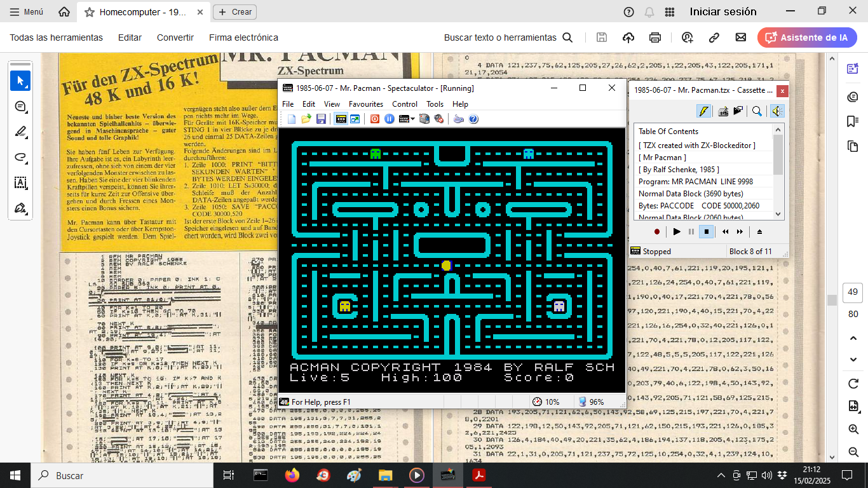Viewport: 868px width, 488px height.
Task: Open the Spectrum model selection dropdown arrow
Action: pos(412,119)
